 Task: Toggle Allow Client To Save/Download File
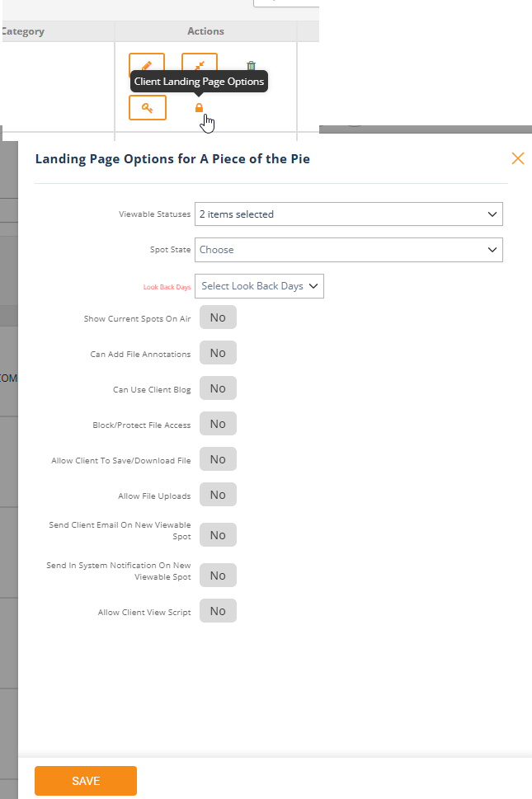218,459
